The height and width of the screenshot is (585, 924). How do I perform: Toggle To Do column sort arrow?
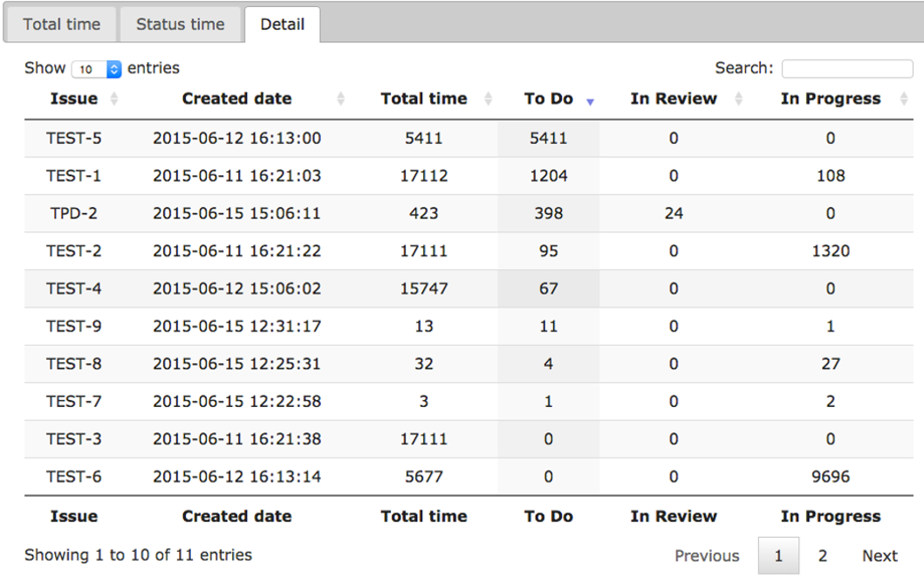[590, 102]
